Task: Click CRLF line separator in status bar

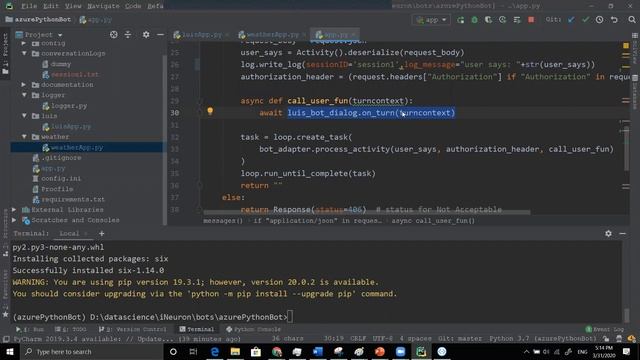Action: 358,339
